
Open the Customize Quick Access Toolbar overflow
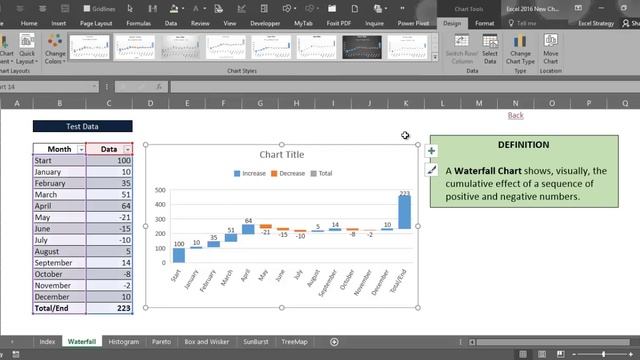(x=402, y=9)
